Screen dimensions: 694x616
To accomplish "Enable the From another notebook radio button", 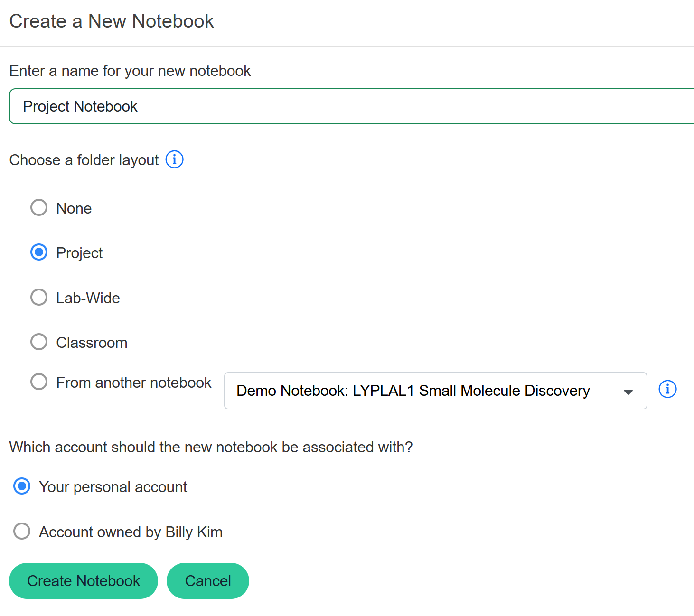I will pos(39,382).
